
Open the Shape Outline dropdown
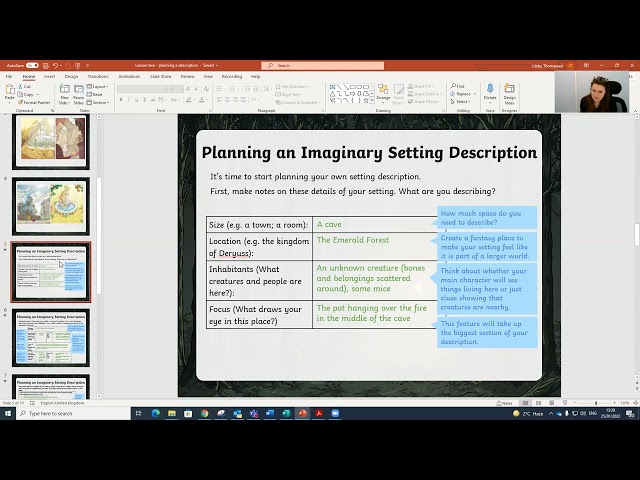[424, 94]
